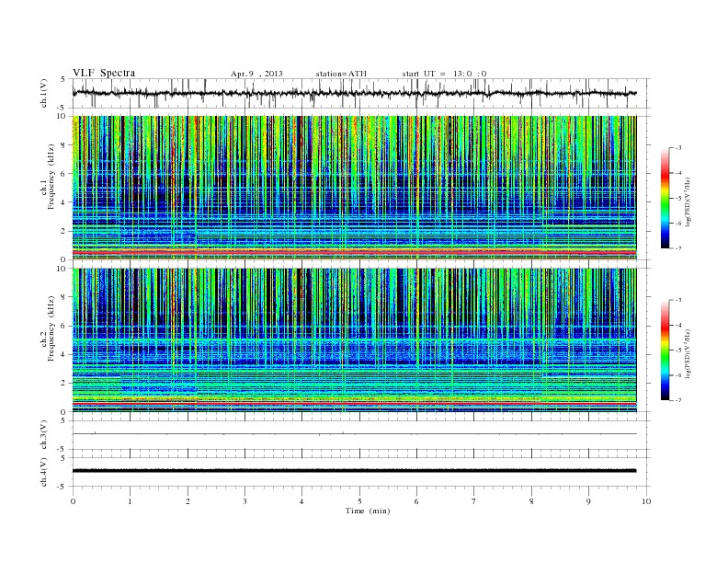This screenshot has height=563, width=728.
Task: Click the time axis tick label "2"
Action: [188, 501]
